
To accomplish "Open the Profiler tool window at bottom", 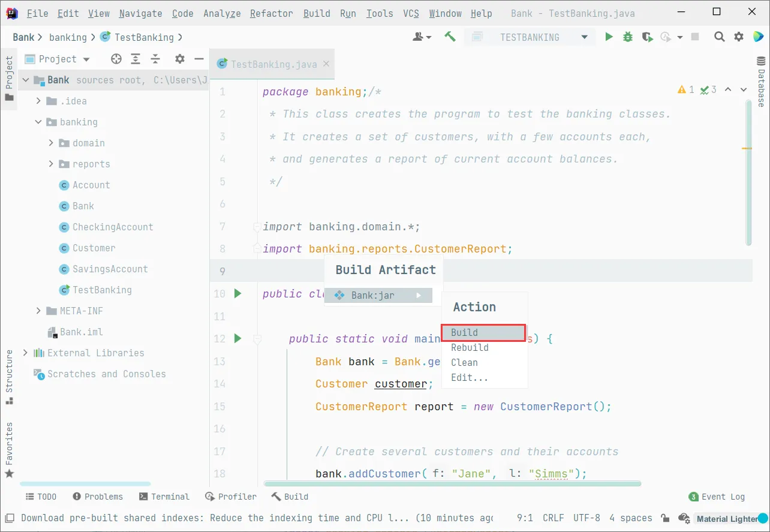I will pyautogui.click(x=231, y=497).
